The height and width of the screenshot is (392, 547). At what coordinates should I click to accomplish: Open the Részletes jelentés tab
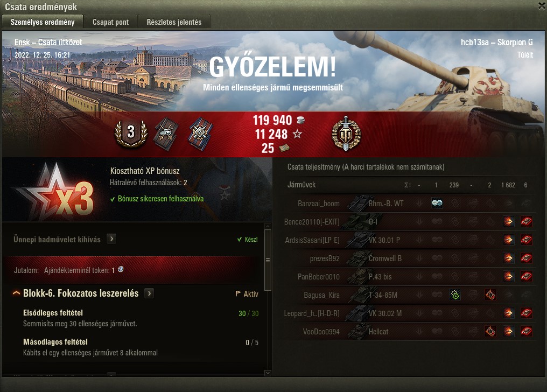pyautogui.click(x=174, y=22)
